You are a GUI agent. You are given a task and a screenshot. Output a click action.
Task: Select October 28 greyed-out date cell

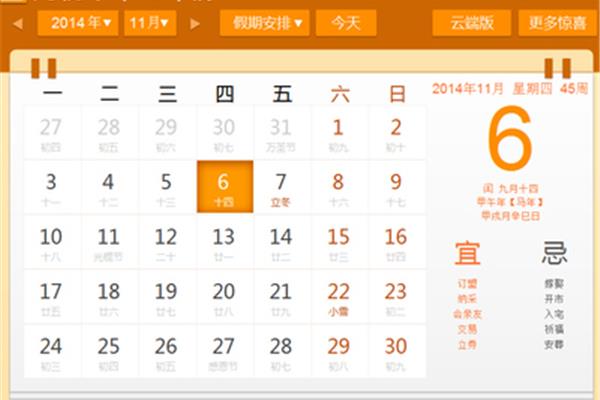tap(109, 133)
